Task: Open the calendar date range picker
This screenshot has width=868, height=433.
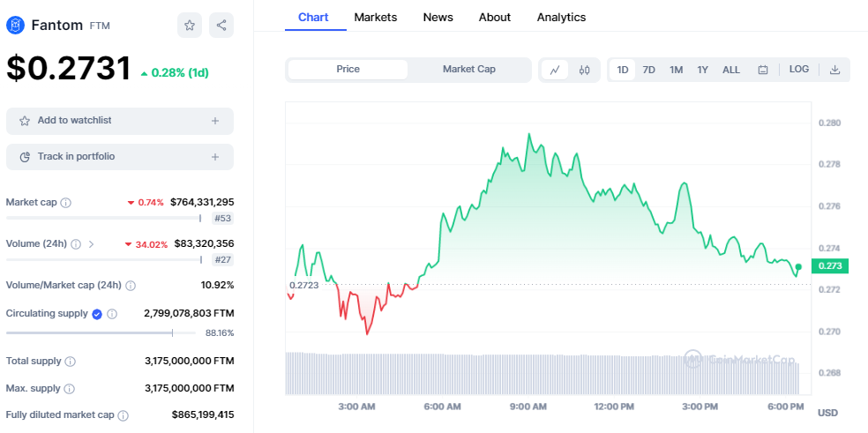Action: click(763, 70)
